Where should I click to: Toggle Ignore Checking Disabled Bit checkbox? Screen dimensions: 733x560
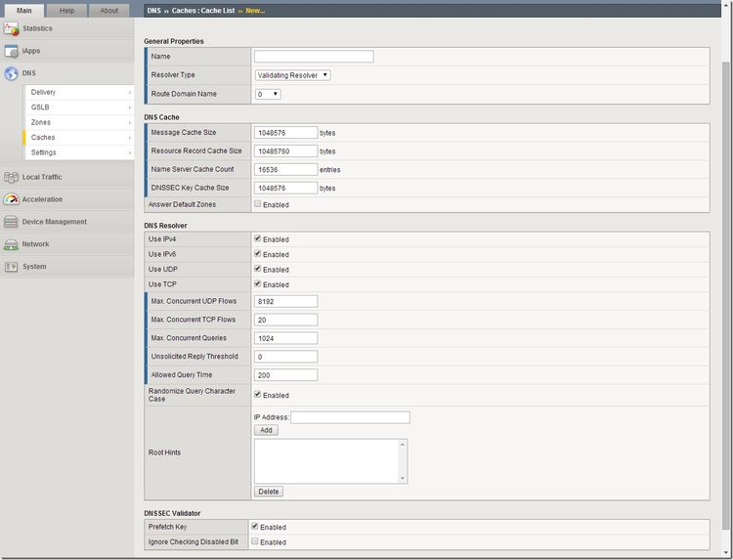point(256,541)
